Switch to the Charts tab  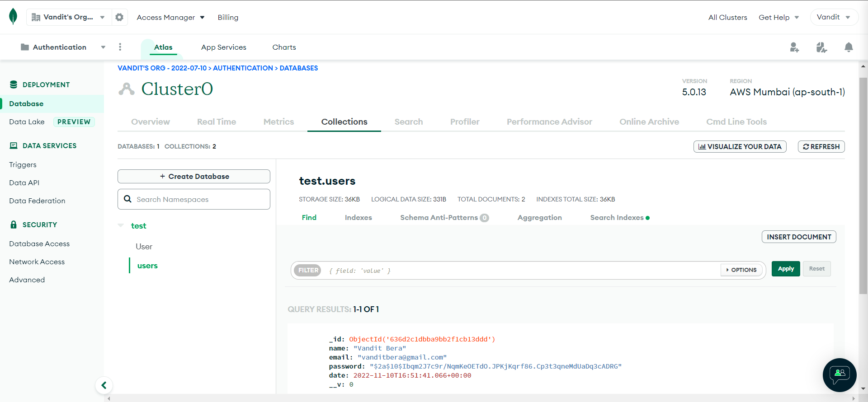tap(284, 47)
